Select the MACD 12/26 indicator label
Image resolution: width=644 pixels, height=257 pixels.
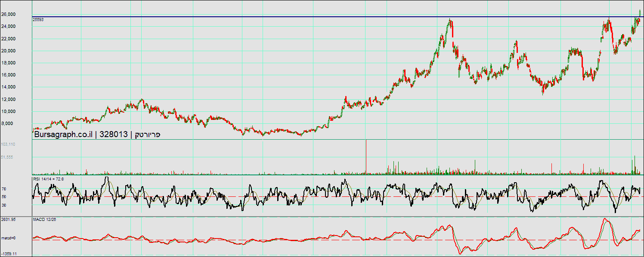tap(44, 220)
